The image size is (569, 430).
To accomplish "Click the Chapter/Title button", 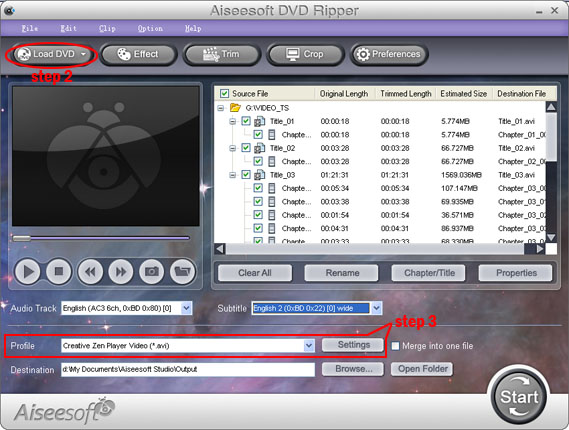I will [429, 273].
